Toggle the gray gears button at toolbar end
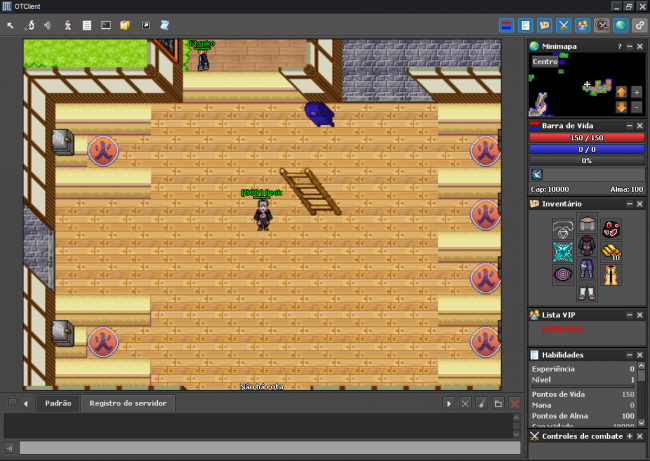The image size is (650, 461). pos(640,26)
